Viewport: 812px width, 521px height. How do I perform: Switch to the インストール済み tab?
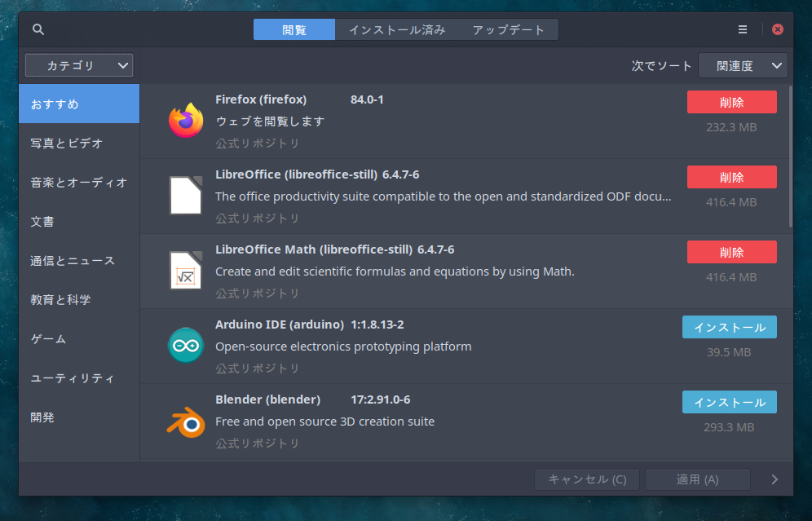397,30
